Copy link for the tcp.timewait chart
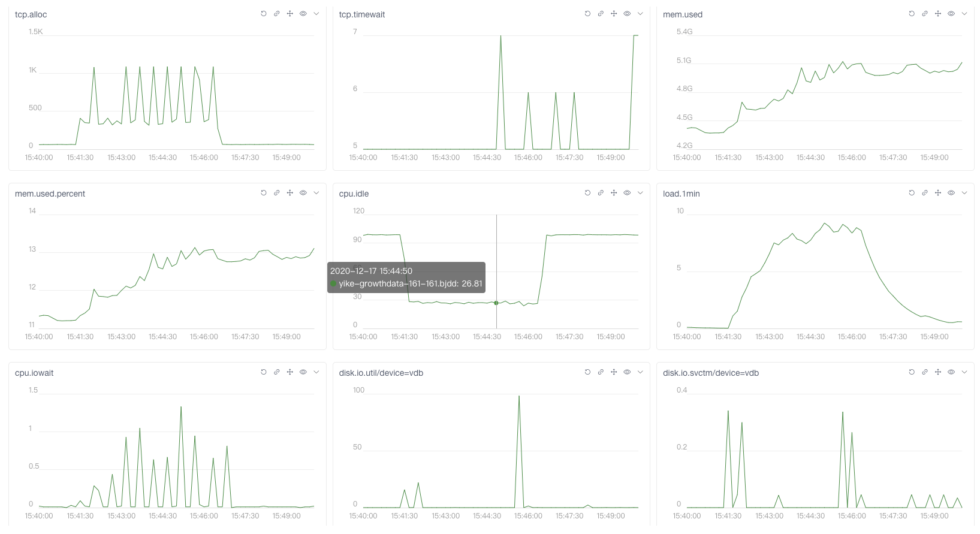This screenshot has height=534, width=980. pyautogui.click(x=601, y=14)
